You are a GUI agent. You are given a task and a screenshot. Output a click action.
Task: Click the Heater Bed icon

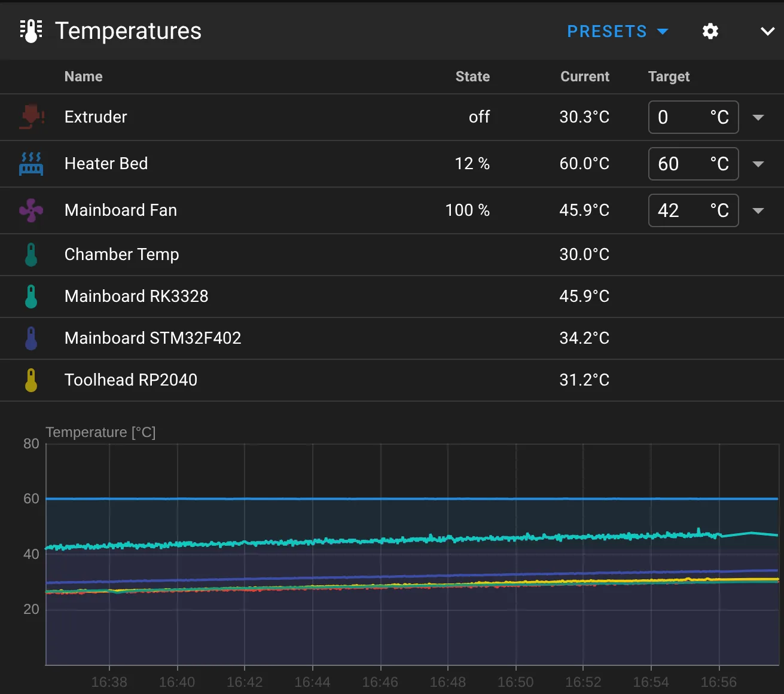tap(31, 163)
